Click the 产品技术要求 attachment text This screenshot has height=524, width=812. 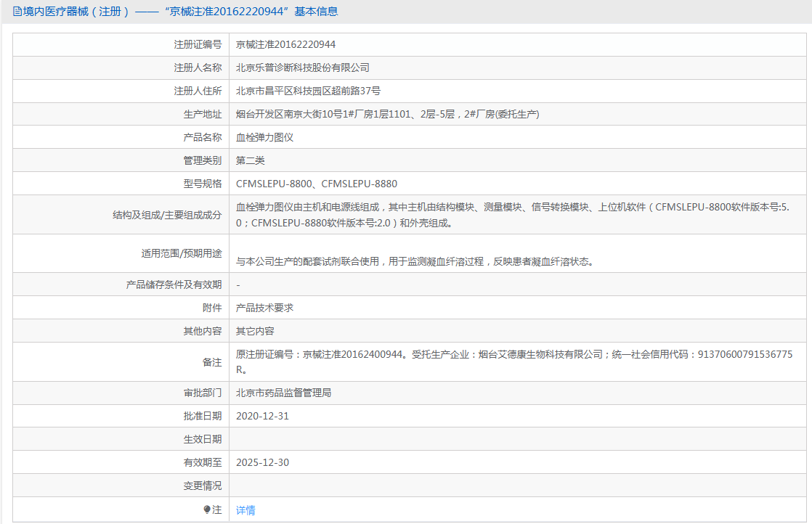(x=264, y=308)
